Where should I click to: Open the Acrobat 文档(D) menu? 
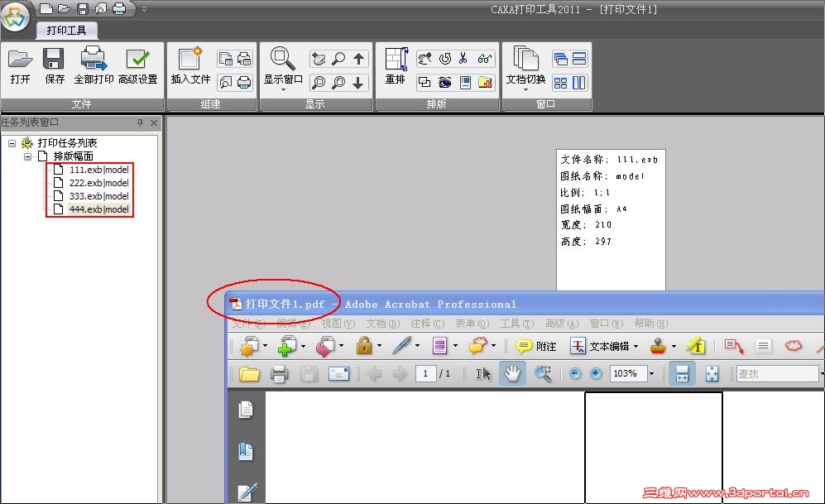[383, 323]
